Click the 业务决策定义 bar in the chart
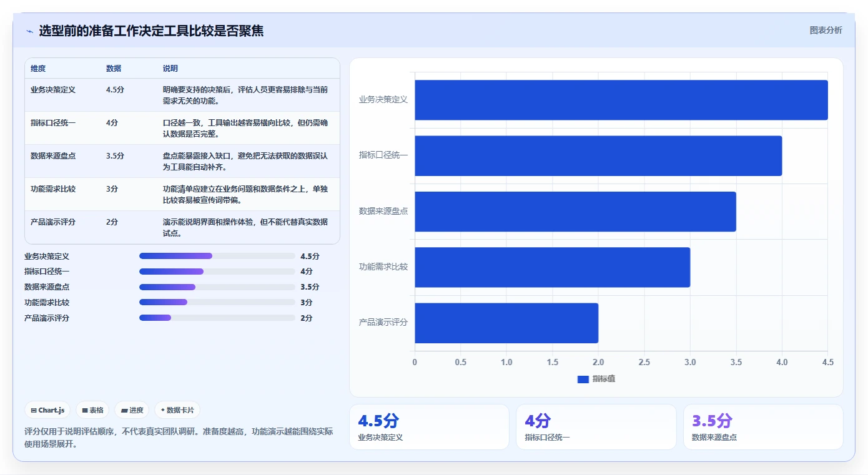 tap(621, 100)
